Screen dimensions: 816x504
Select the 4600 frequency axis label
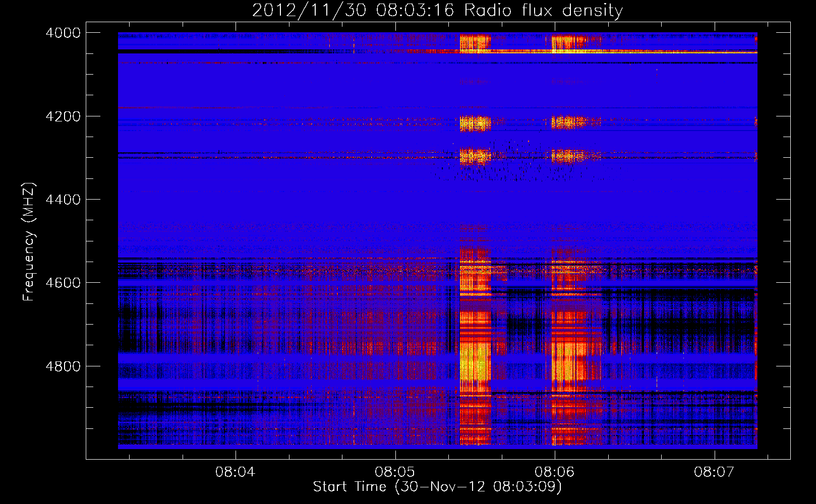click(63, 283)
